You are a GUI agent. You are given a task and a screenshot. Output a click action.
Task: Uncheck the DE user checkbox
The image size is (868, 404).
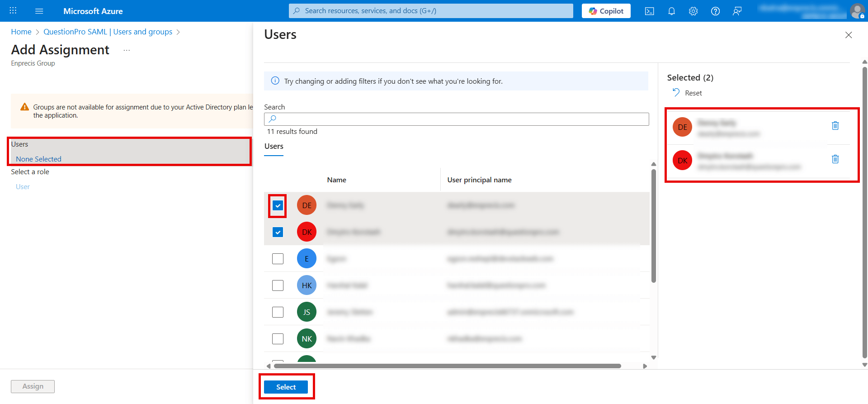278,205
